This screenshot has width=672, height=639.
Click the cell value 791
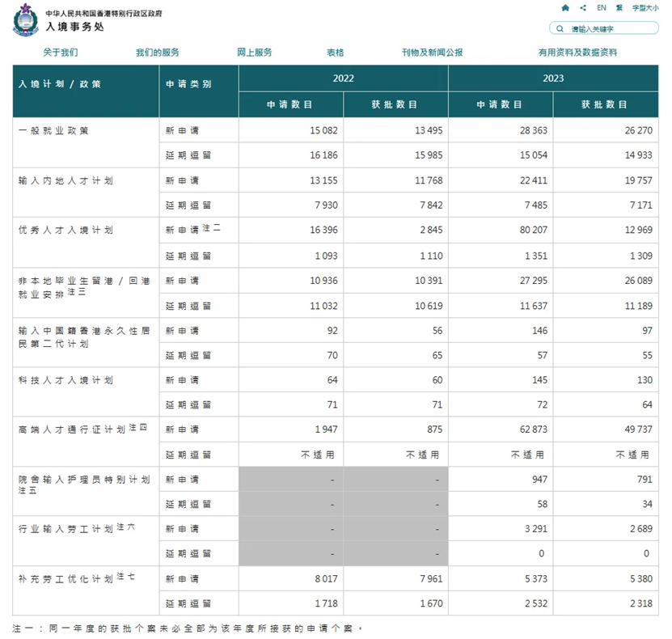tap(645, 480)
